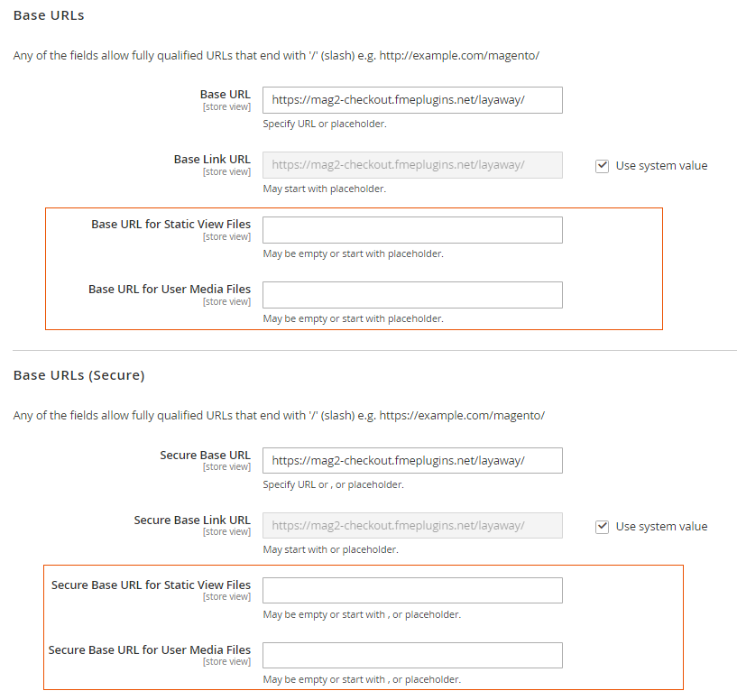Viewport: 737px width, 700px height.
Task: Collapse the Base URLs section heading
Action: [x=55, y=15]
